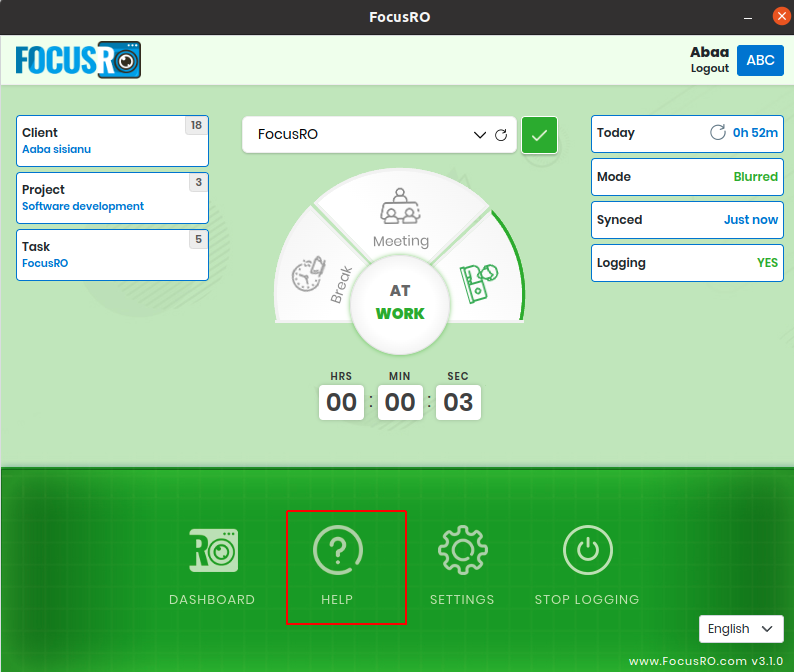Click the minutes counter under MIN
Screen dimensions: 794x672
(x=400, y=403)
